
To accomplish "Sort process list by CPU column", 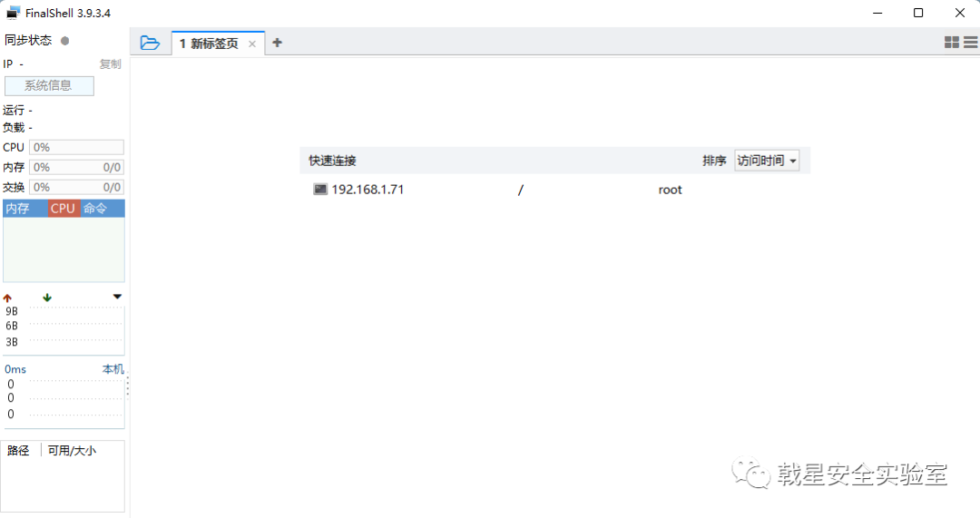I will 64,209.
